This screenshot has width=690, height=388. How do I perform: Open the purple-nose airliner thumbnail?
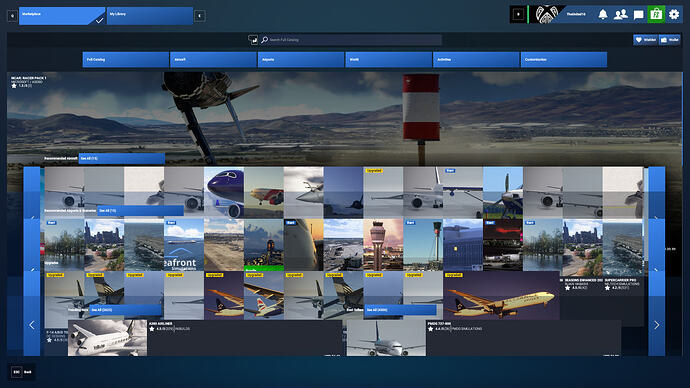(224, 193)
